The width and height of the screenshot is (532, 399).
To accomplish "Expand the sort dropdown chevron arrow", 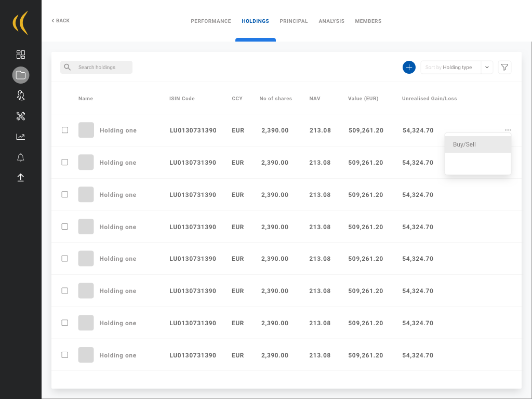I will 487,67.
